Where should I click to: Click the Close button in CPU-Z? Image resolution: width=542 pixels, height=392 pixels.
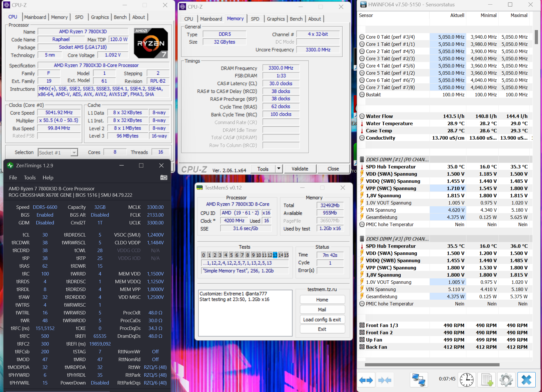pyautogui.click(x=333, y=169)
